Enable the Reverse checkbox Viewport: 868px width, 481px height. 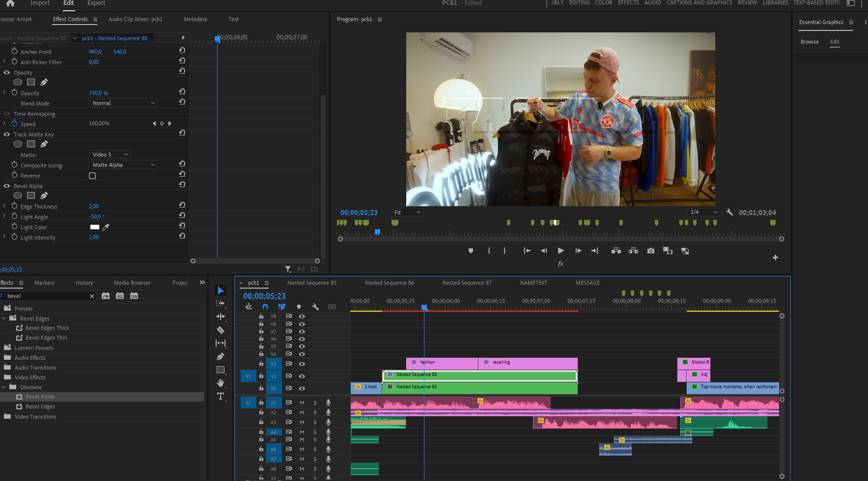92,176
